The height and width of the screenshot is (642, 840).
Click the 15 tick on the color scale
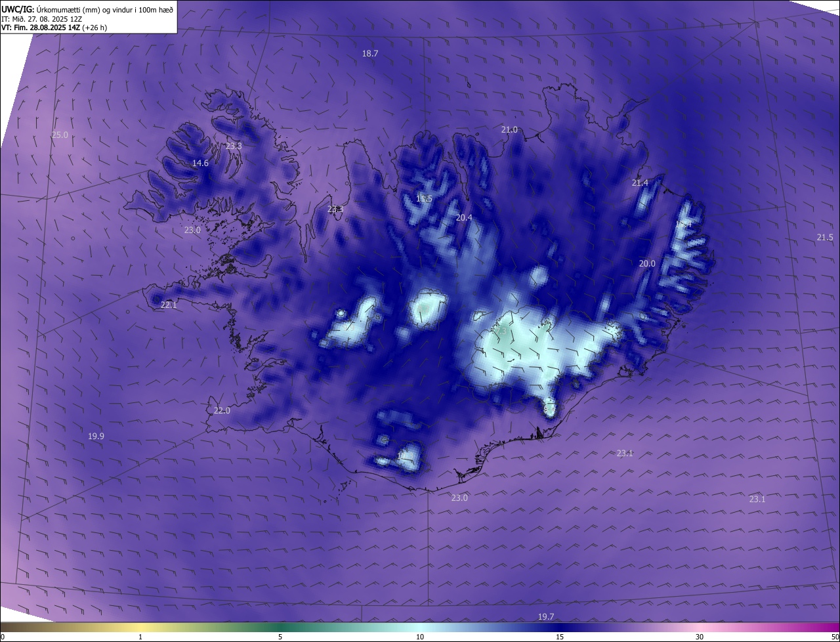(560, 637)
